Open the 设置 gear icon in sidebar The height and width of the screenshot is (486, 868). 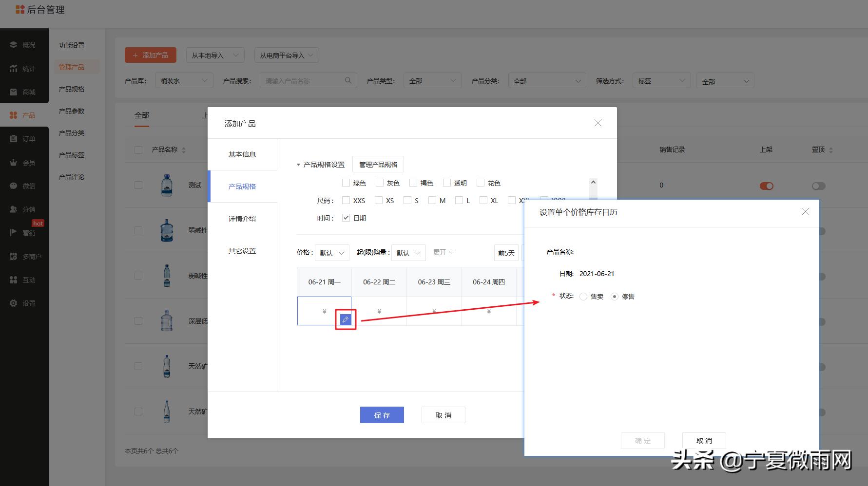[x=24, y=303]
